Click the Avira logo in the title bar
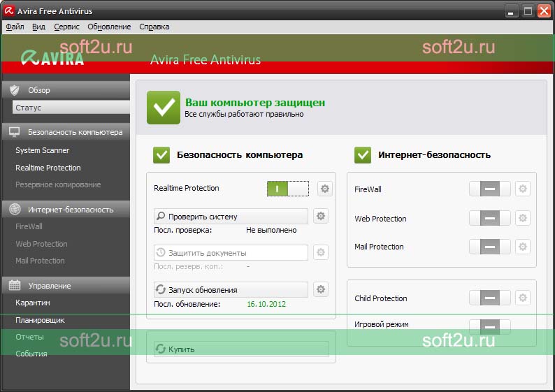Screen dimensions: 555x392 [x=9, y=11]
